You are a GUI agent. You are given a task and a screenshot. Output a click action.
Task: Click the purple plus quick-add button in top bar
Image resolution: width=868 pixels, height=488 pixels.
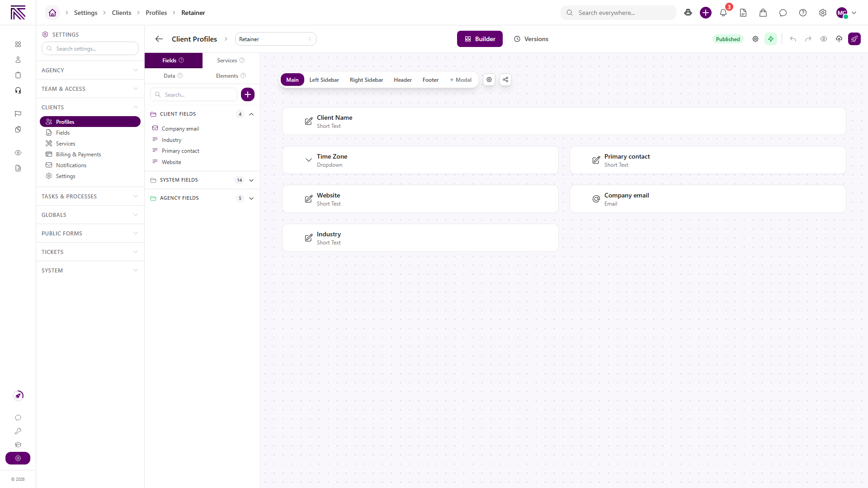706,13
